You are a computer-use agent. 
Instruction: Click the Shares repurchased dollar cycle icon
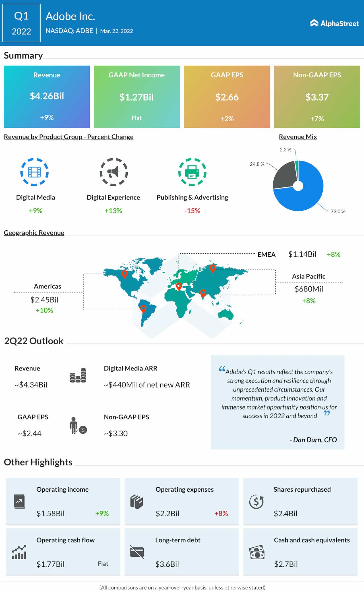(x=256, y=502)
